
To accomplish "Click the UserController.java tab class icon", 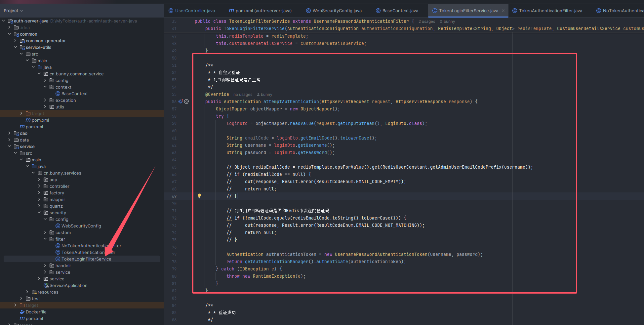I will 171,11.
